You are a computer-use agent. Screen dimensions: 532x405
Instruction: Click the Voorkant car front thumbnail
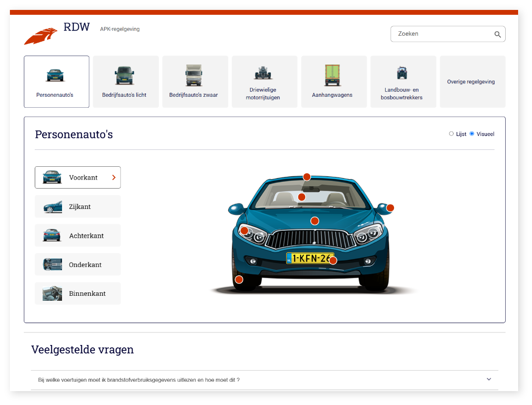coord(52,177)
